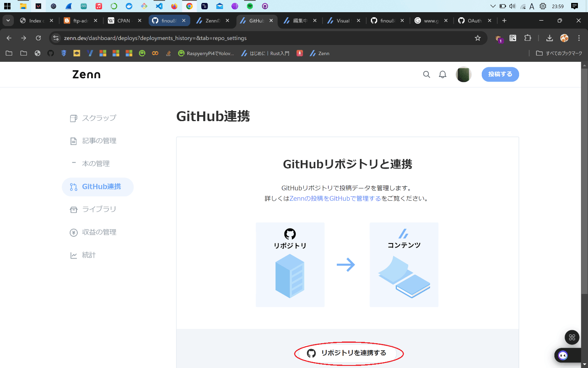Close the CPAN tab

click(x=139, y=21)
